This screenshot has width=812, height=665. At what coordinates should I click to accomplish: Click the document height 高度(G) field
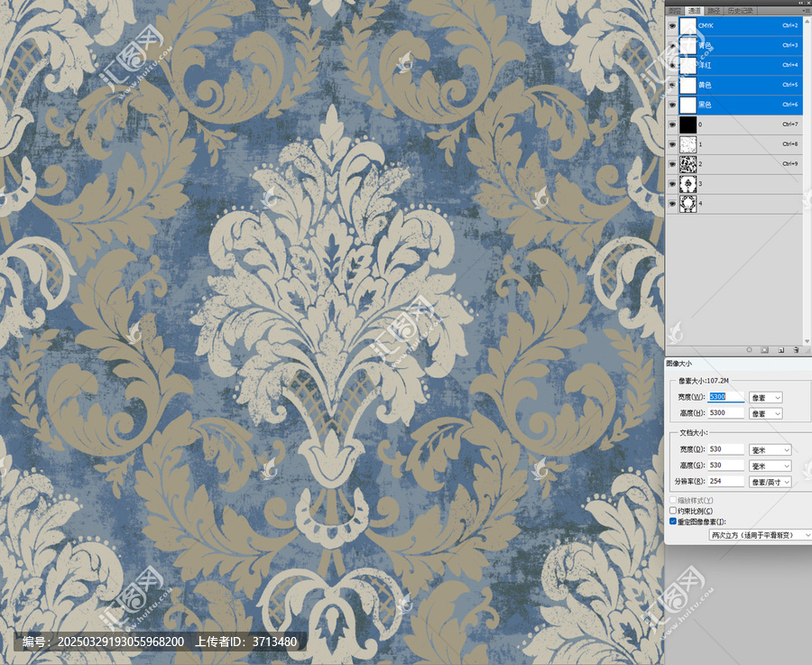726,465
